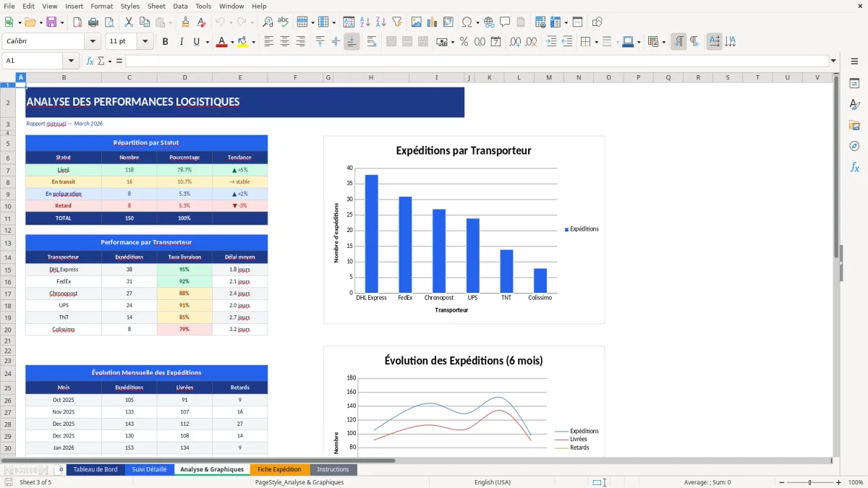
Task: Click Draw Functions shapes icon
Action: pyautogui.click(x=597, y=22)
